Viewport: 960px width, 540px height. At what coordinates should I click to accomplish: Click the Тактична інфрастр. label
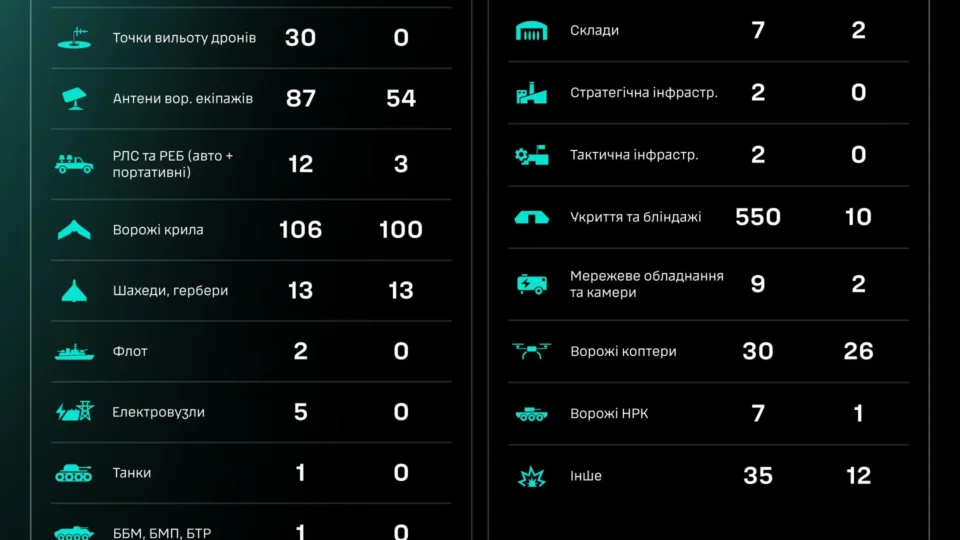(634, 155)
